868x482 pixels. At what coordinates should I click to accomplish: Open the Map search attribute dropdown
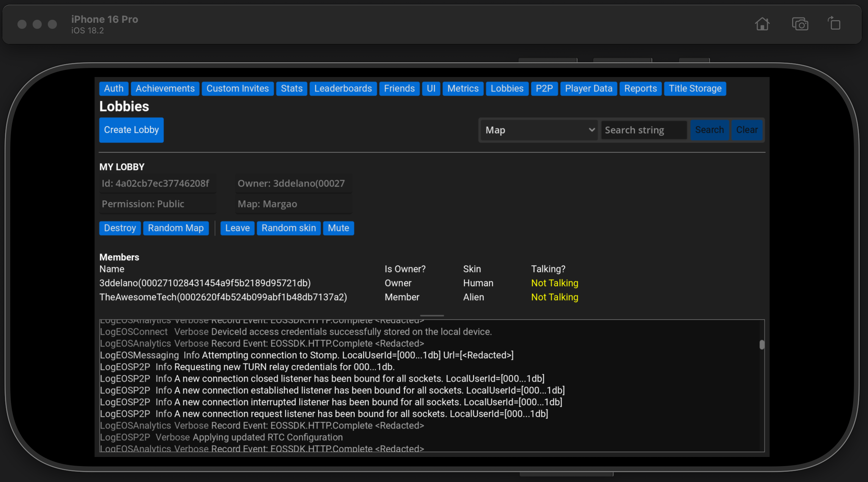coord(539,130)
